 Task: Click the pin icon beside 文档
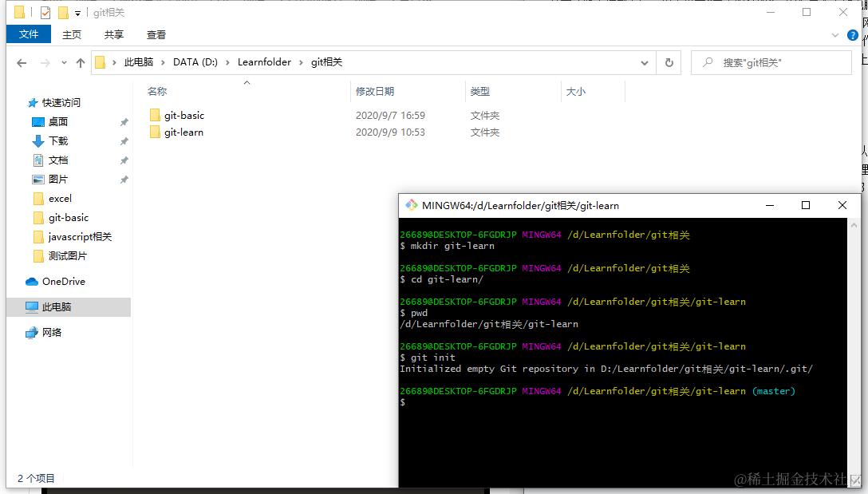click(x=124, y=160)
